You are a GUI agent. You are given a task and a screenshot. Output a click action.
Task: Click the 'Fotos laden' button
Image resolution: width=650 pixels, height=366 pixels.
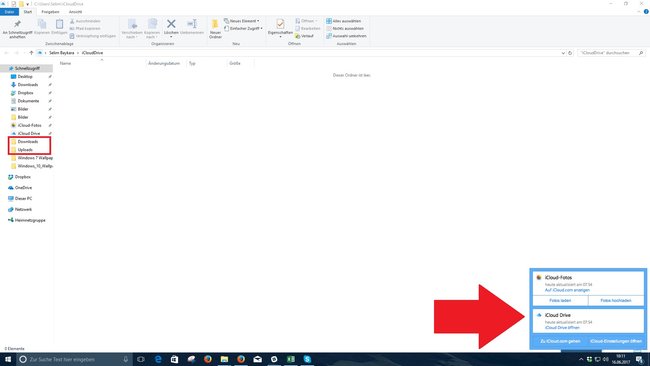pos(560,301)
